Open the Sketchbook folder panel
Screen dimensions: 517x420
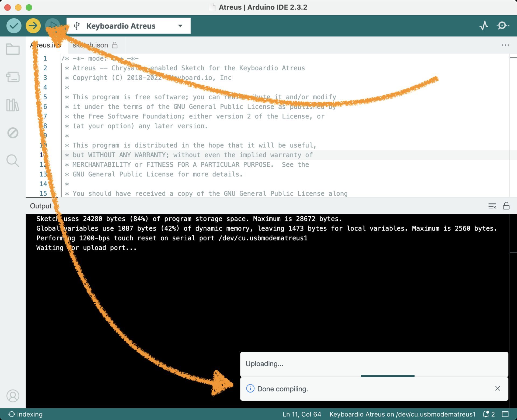13,49
